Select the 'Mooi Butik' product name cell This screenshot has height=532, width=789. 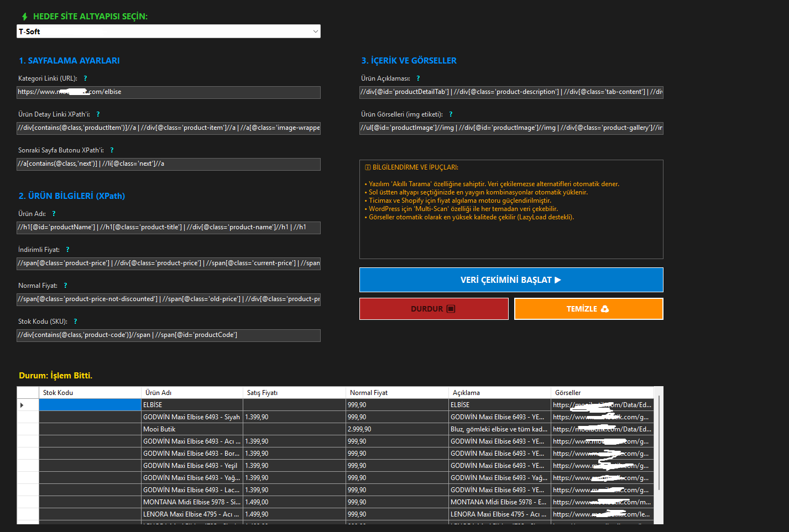pyautogui.click(x=192, y=429)
